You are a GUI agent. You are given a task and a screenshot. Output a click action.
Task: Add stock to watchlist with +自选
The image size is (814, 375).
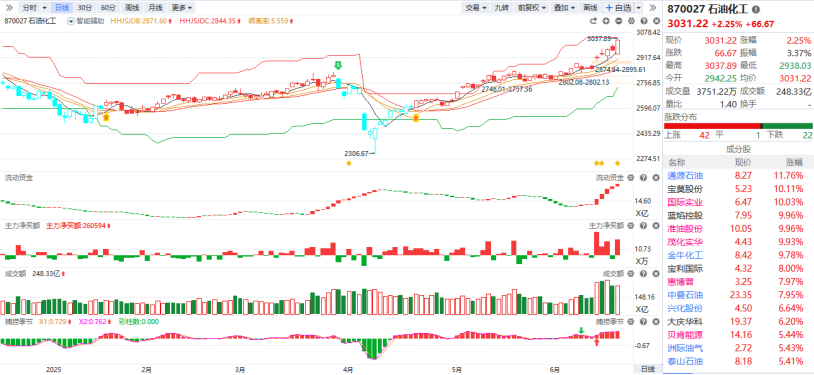click(619, 8)
